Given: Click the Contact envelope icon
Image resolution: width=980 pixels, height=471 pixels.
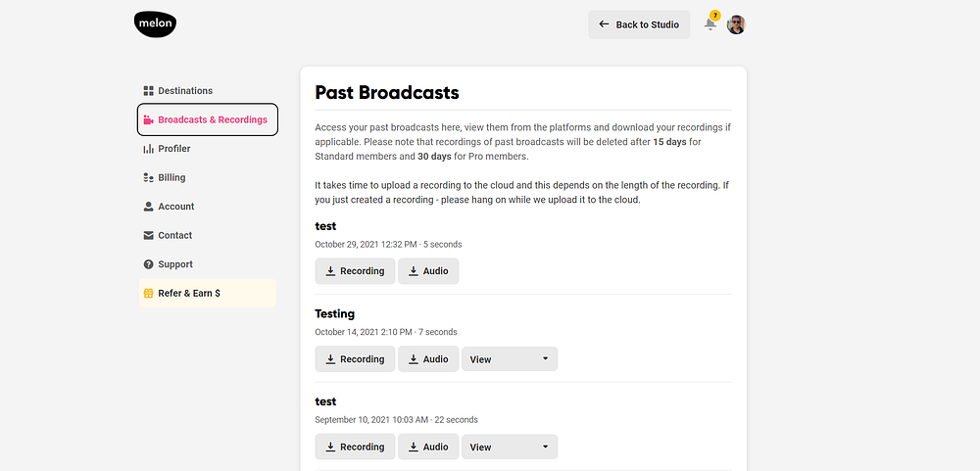Looking at the screenshot, I should [148, 235].
